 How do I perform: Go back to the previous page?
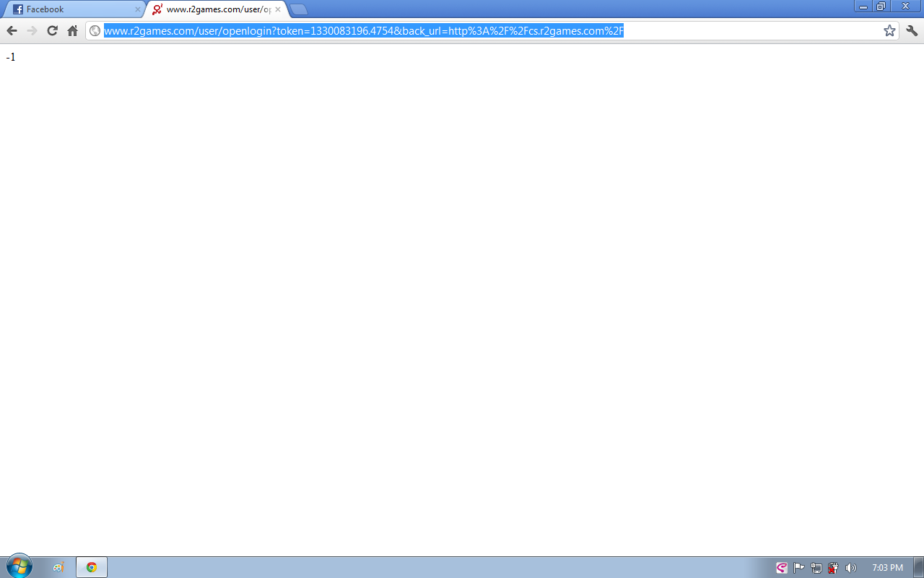12,30
